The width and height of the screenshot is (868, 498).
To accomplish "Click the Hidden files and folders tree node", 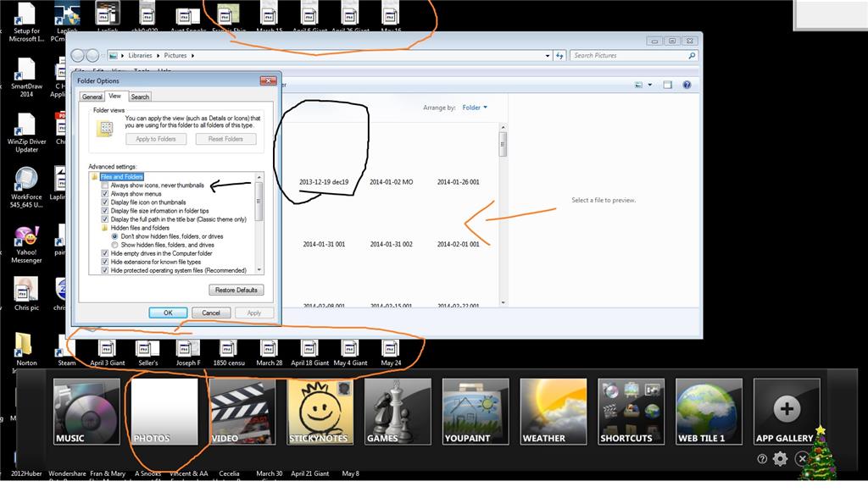I will [140, 228].
